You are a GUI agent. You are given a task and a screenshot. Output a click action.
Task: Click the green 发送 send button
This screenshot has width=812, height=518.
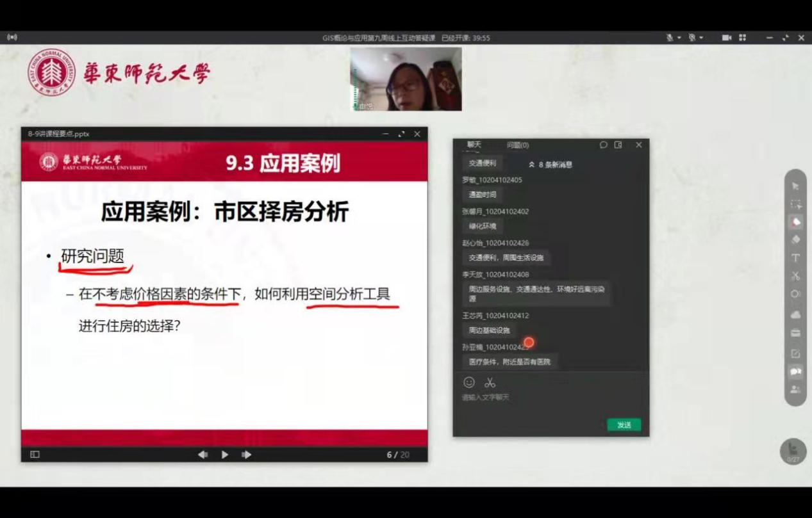pos(624,425)
